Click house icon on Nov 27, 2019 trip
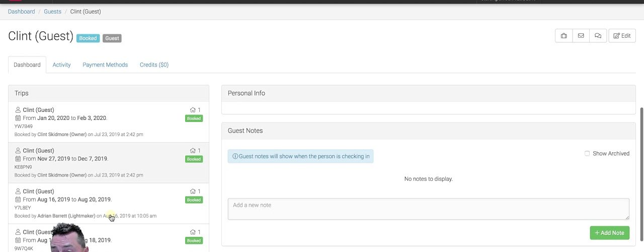 click(193, 151)
